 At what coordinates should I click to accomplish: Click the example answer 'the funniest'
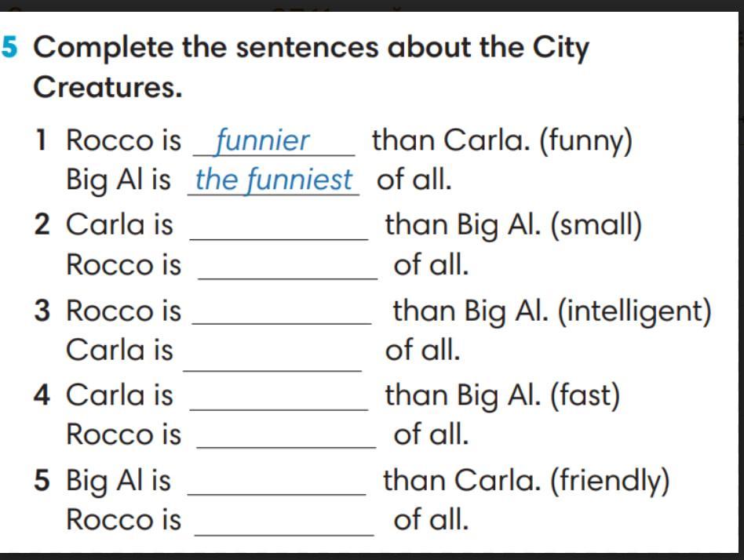click(x=274, y=180)
